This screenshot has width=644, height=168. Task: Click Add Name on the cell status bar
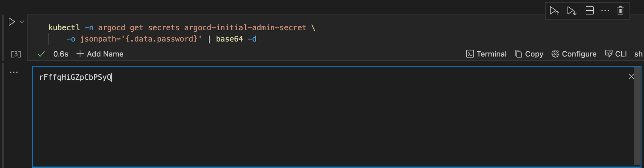tap(100, 54)
